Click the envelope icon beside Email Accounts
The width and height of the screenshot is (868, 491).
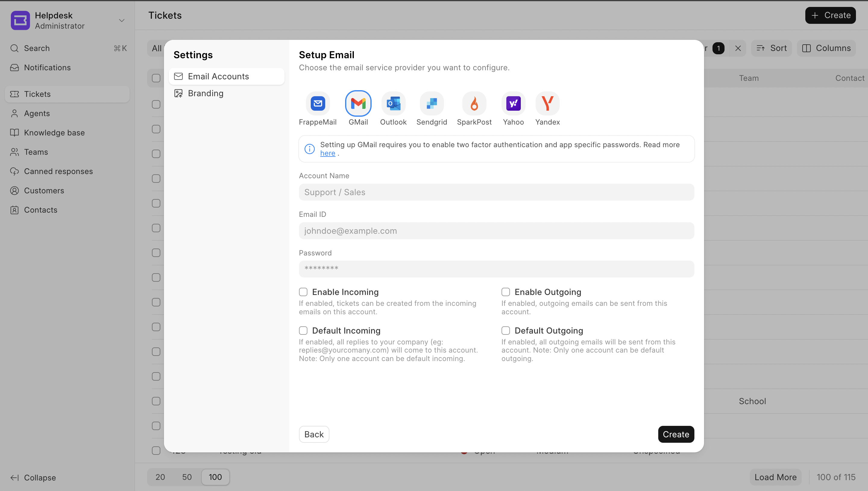[178, 77]
